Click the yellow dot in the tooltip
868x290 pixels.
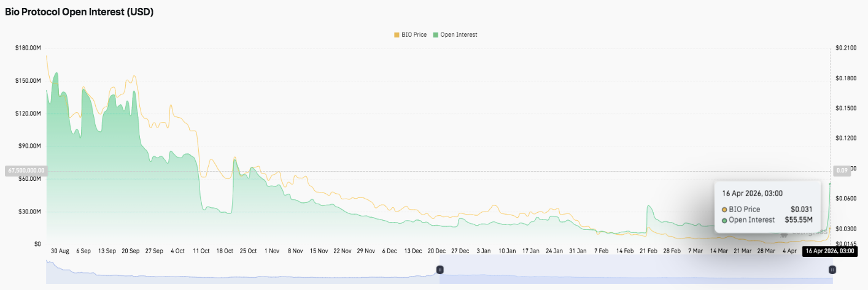[x=724, y=210]
